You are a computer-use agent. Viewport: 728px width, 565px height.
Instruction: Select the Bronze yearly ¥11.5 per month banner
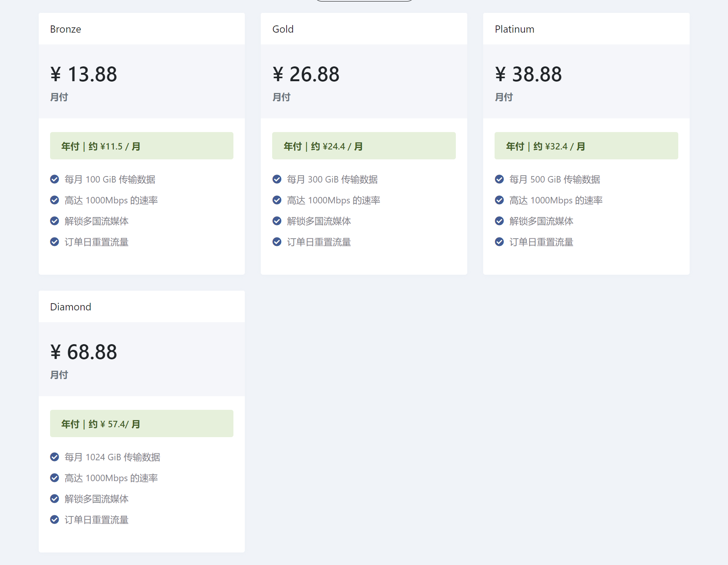click(x=142, y=146)
